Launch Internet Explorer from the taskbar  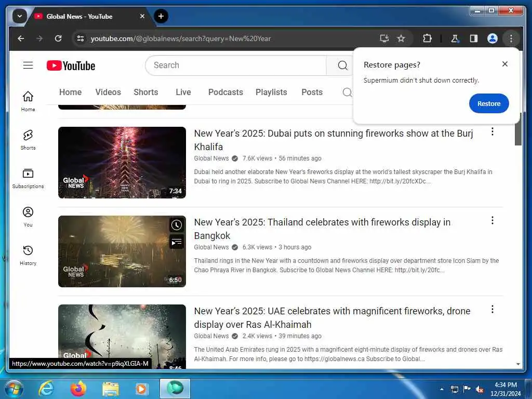coord(46,389)
